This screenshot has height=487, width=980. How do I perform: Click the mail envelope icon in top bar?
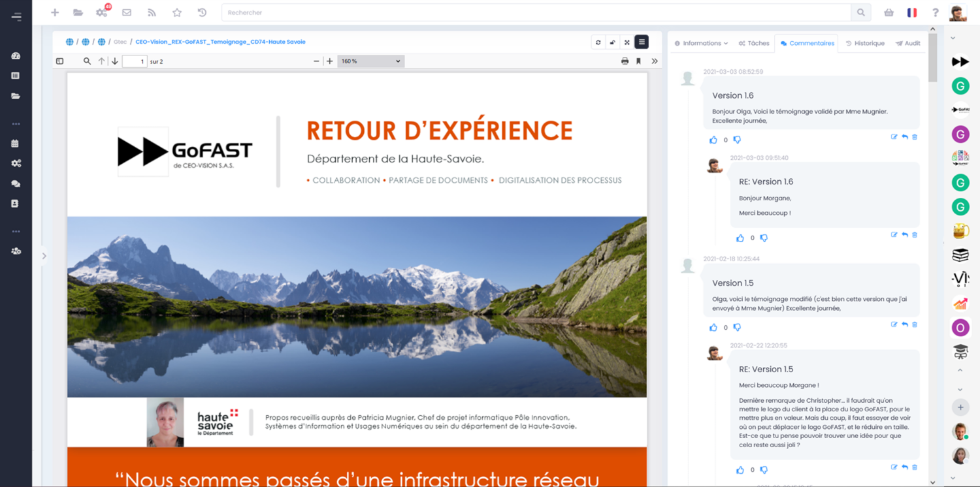[127, 12]
